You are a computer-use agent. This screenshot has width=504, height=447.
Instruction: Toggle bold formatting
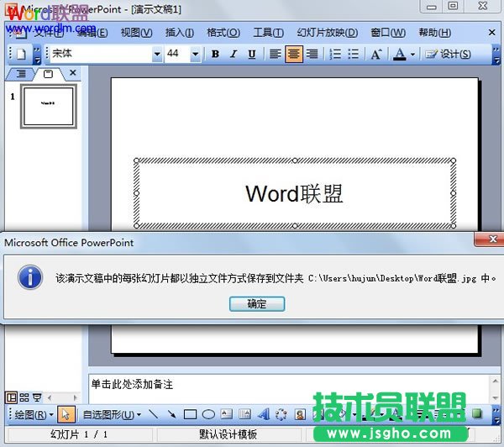[x=215, y=54]
